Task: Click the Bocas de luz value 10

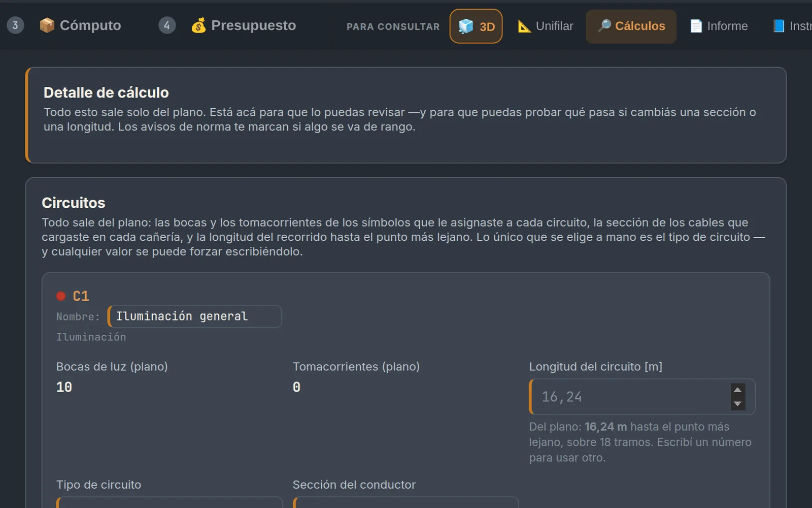Action: pos(64,387)
